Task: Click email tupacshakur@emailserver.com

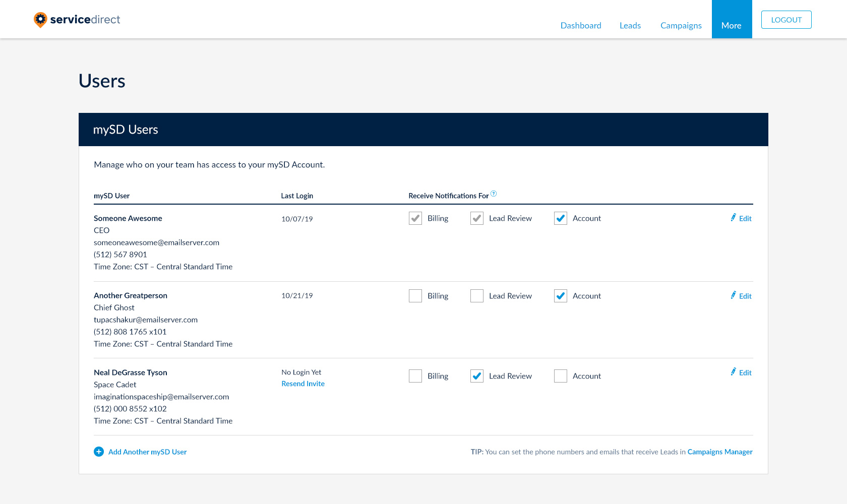Action: click(146, 320)
